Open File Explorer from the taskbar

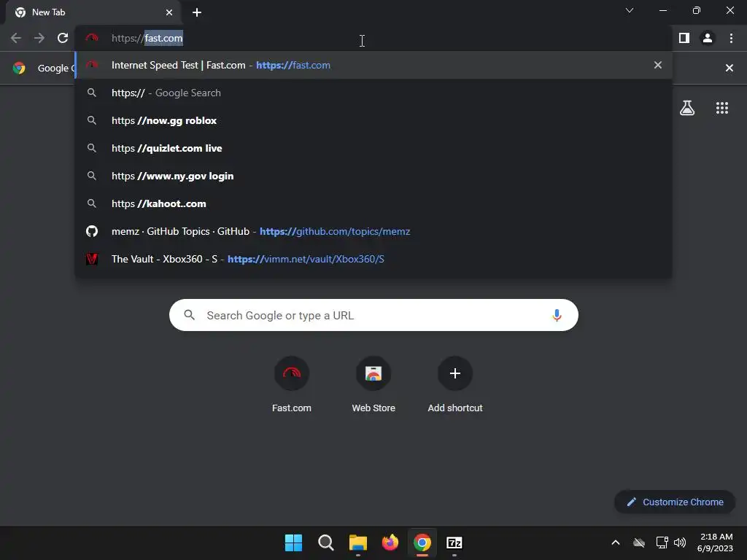[357, 542]
